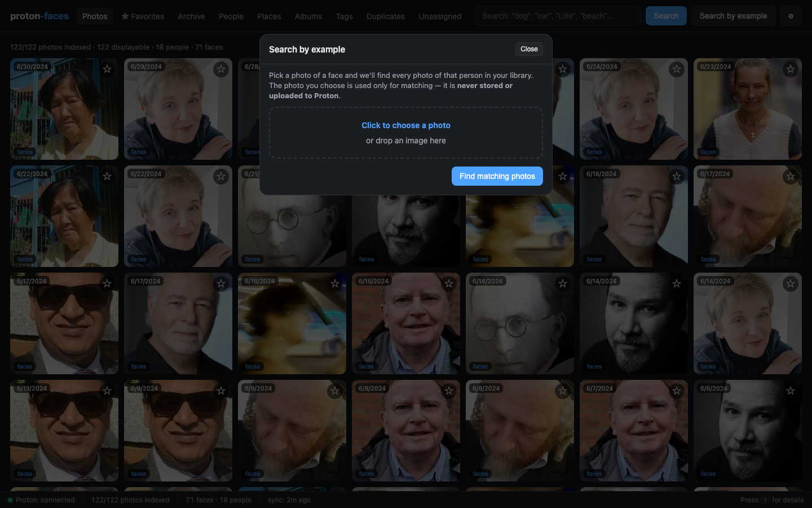The image size is (812, 508).
Task: Mark the 6/13/2024 photo as favorite
Action: coord(107,391)
